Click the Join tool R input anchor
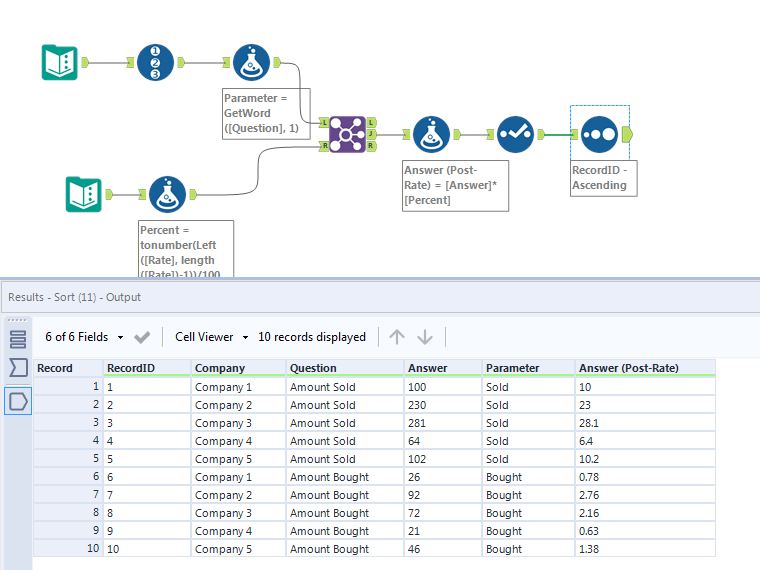 tap(324, 146)
